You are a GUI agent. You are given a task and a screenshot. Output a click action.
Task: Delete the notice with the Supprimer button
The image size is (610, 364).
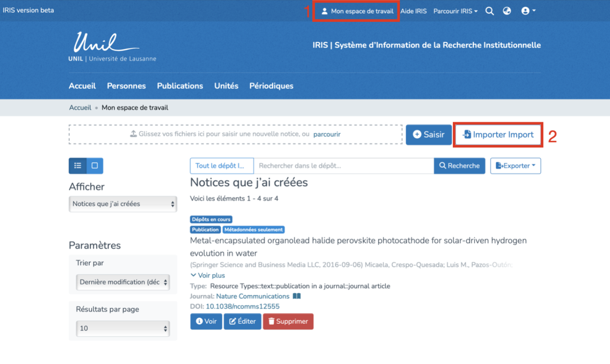pyautogui.click(x=288, y=322)
